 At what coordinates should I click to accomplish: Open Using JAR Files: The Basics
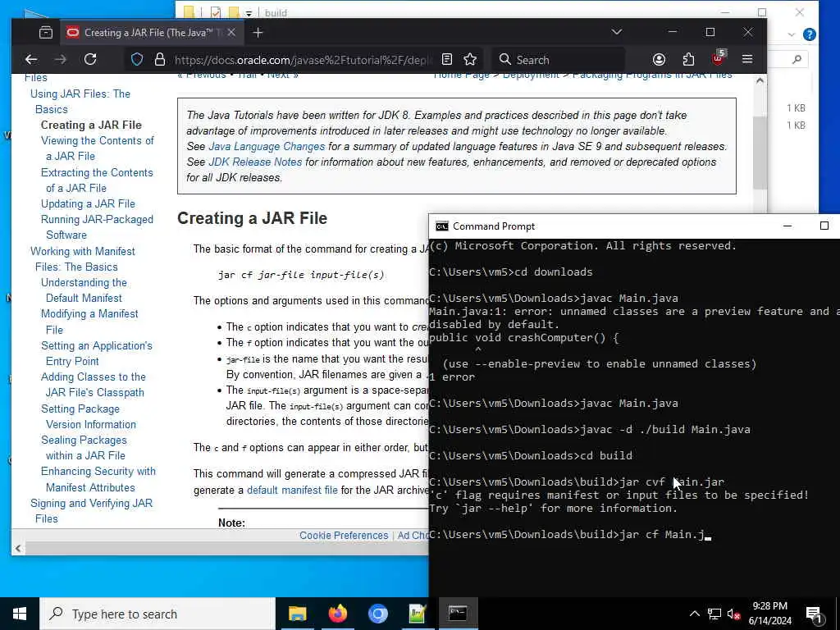click(80, 101)
